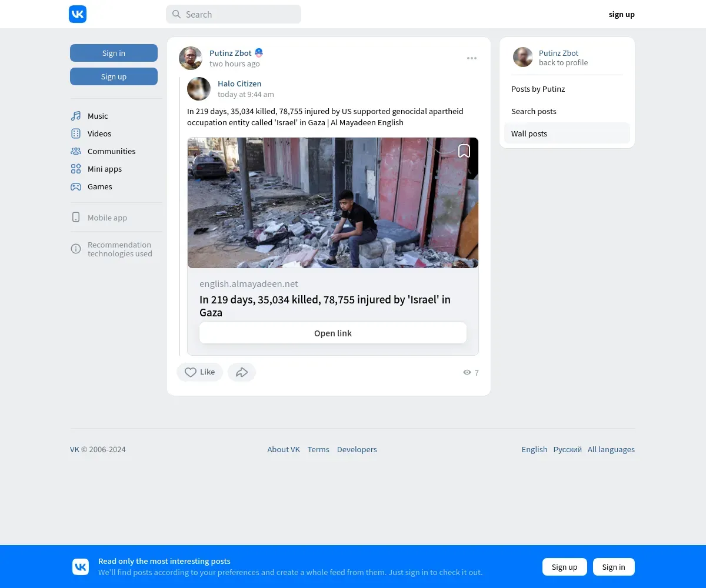The width and height of the screenshot is (706, 588).
Task: Click the search magnifier icon
Action: (x=176, y=14)
